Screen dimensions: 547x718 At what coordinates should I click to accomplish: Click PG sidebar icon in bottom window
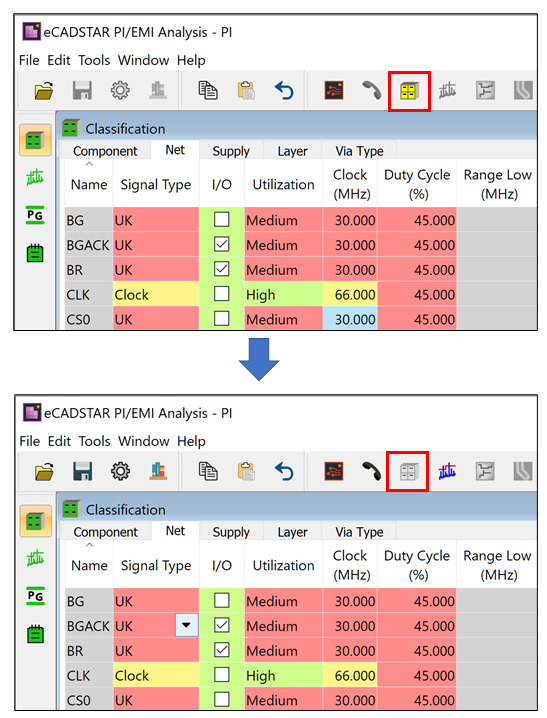[x=35, y=596]
